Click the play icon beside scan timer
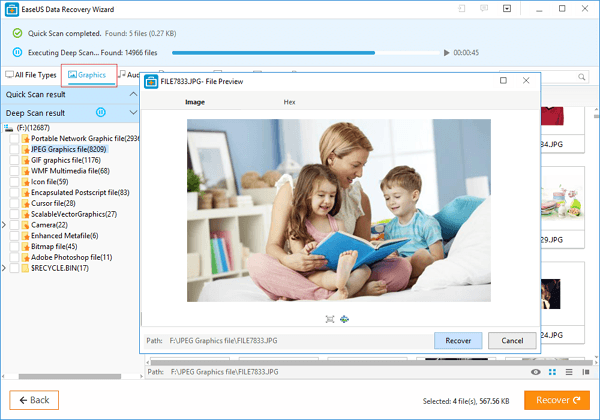This screenshot has width=600, height=420. 447,52
